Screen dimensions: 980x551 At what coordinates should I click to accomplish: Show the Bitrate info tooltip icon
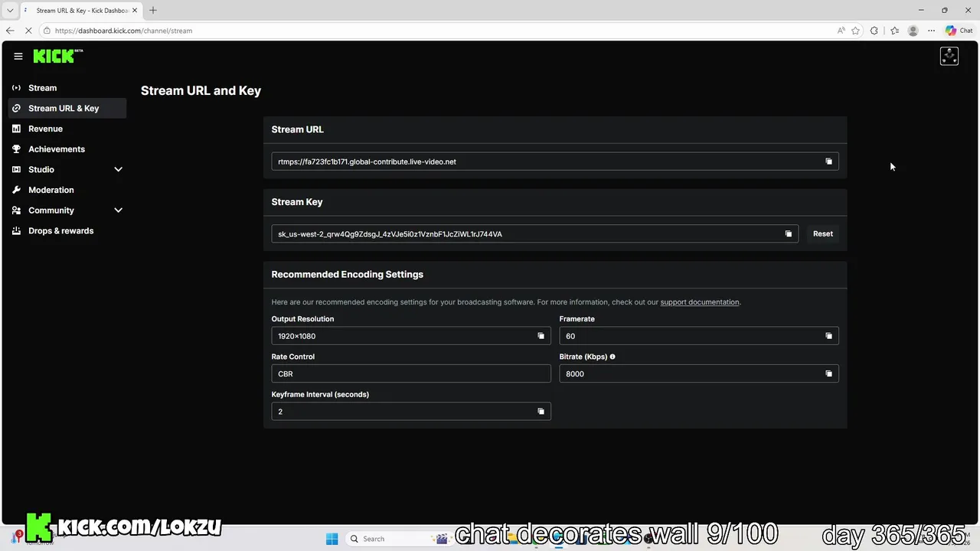point(612,357)
